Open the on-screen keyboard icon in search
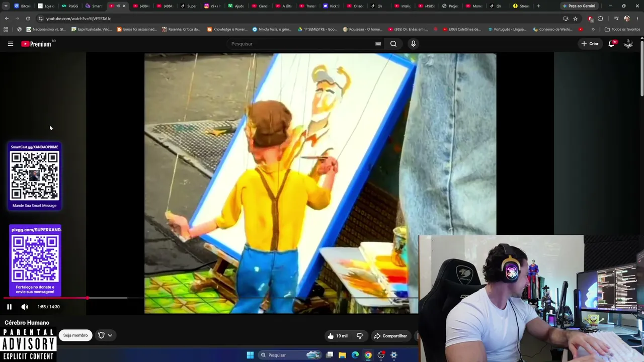 [378, 44]
